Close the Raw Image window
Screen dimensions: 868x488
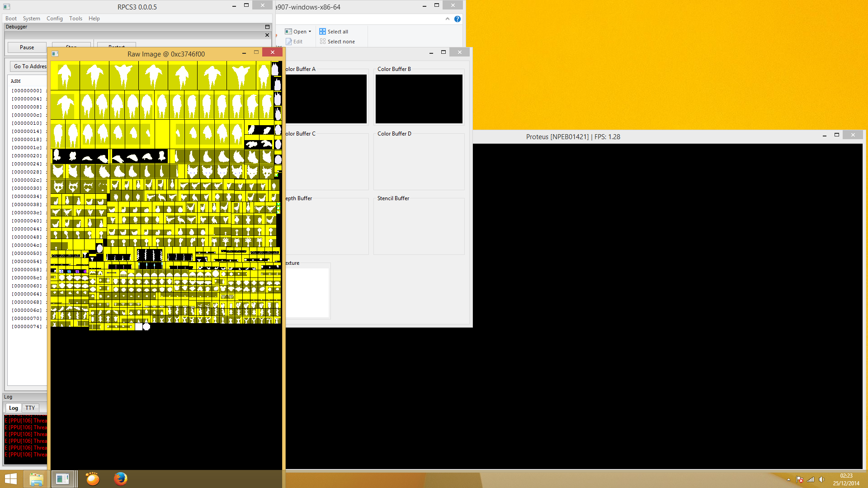pos(273,52)
